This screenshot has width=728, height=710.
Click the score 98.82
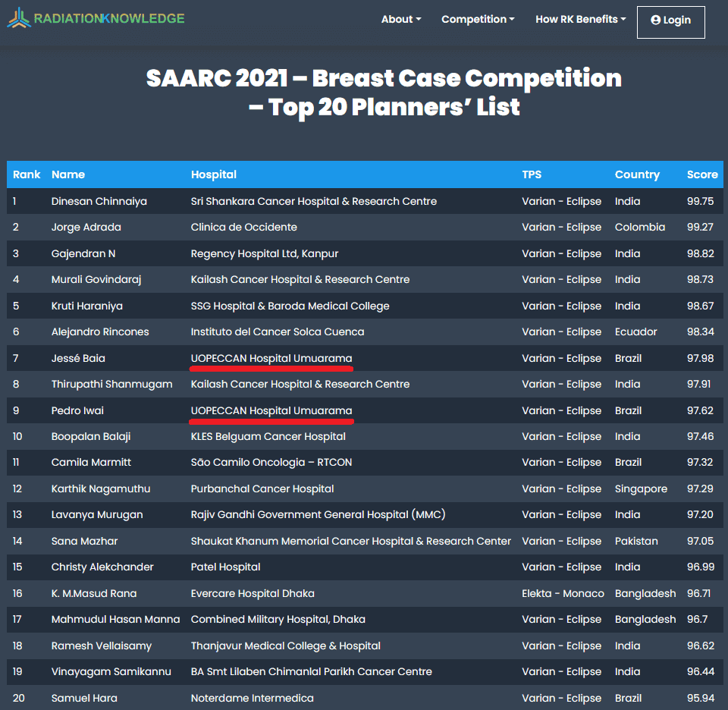[700, 253]
